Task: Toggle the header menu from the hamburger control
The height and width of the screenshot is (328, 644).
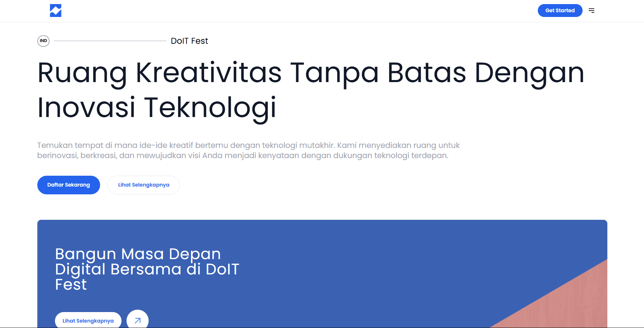Action: click(591, 11)
